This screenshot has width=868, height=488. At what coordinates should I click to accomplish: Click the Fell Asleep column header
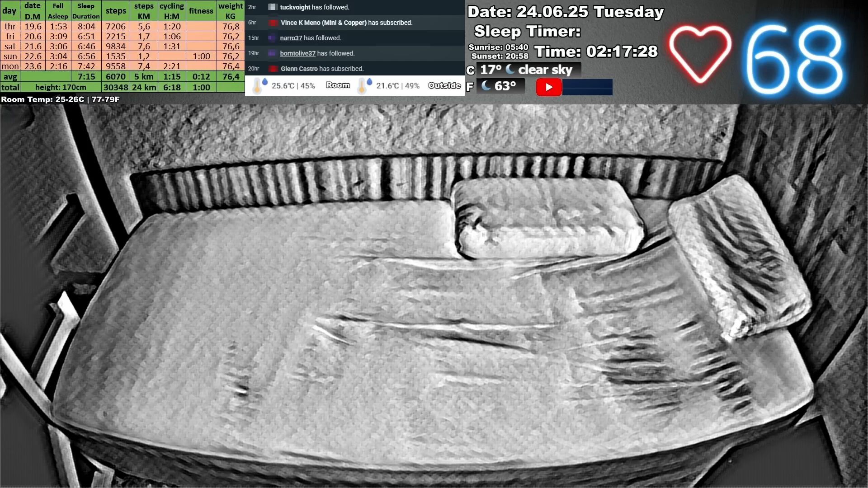click(58, 11)
